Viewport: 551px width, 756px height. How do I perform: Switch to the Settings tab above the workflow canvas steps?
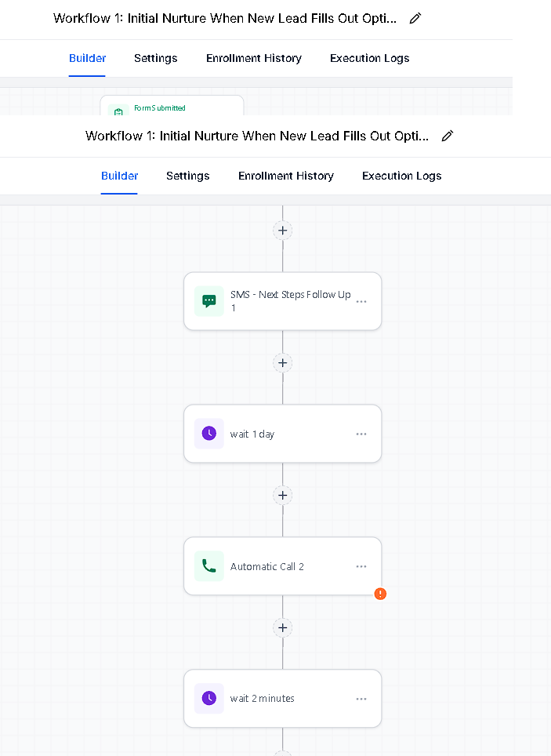coord(188,176)
